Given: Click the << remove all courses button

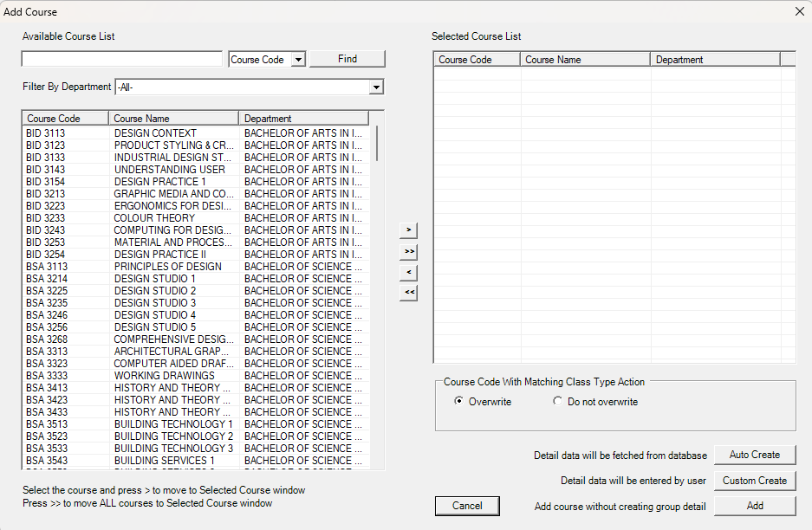Looking at the screenshot, I should 408,294.
